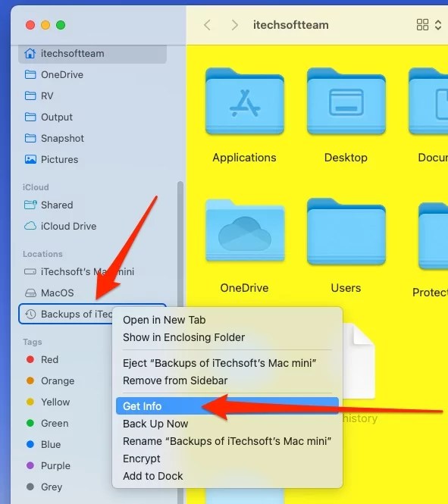Switch to icon grid view
Image resolution: width=448 pixels, height=504 pixels.
tap(422, 25)
